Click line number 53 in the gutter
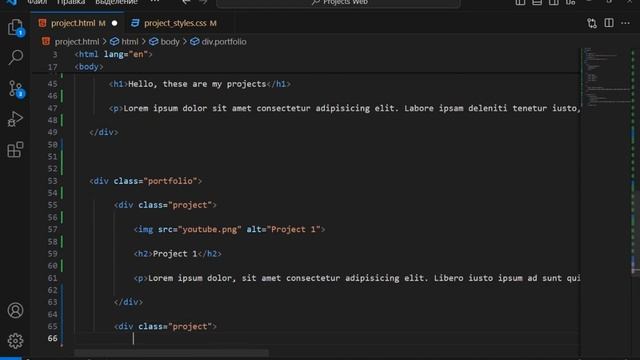 click(52, 181)
